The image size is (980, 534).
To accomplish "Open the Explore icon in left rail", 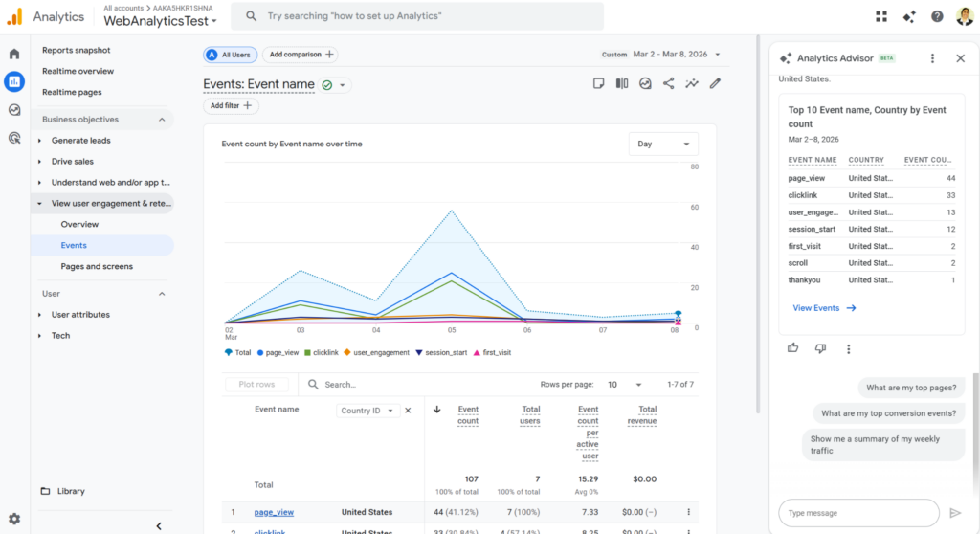I will tap(14, 109).
